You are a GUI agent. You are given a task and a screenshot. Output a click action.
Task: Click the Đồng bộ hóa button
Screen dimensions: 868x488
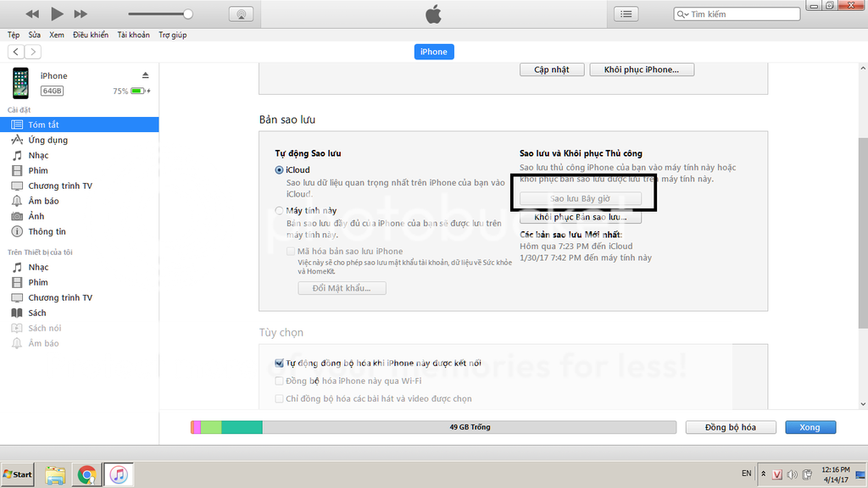[730, 427]
